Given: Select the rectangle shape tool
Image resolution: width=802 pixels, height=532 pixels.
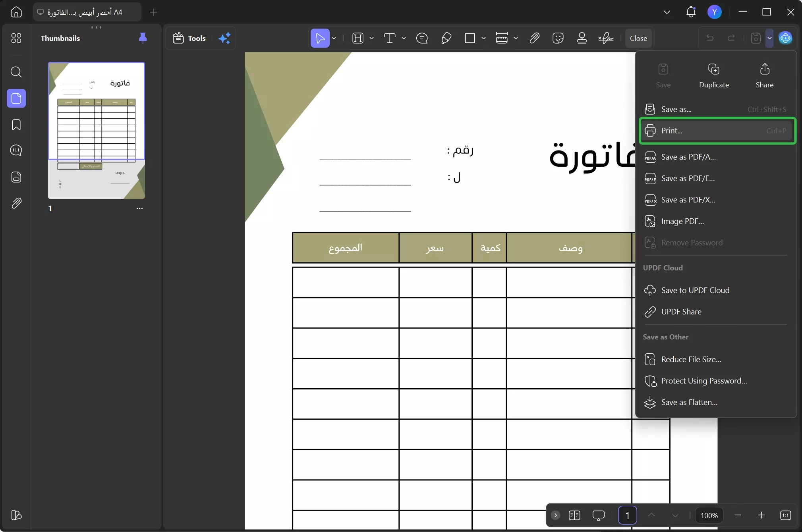Looking at the screenshot, I should click(470, 38).
